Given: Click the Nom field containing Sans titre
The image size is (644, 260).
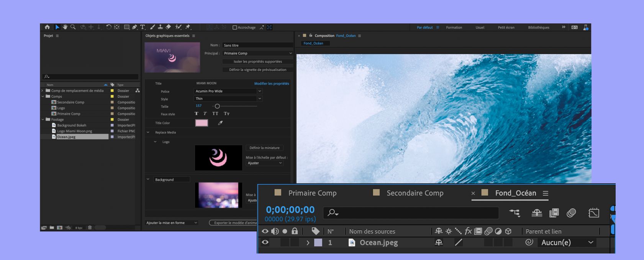Looking at the screenshot, I should coord(258,45).
